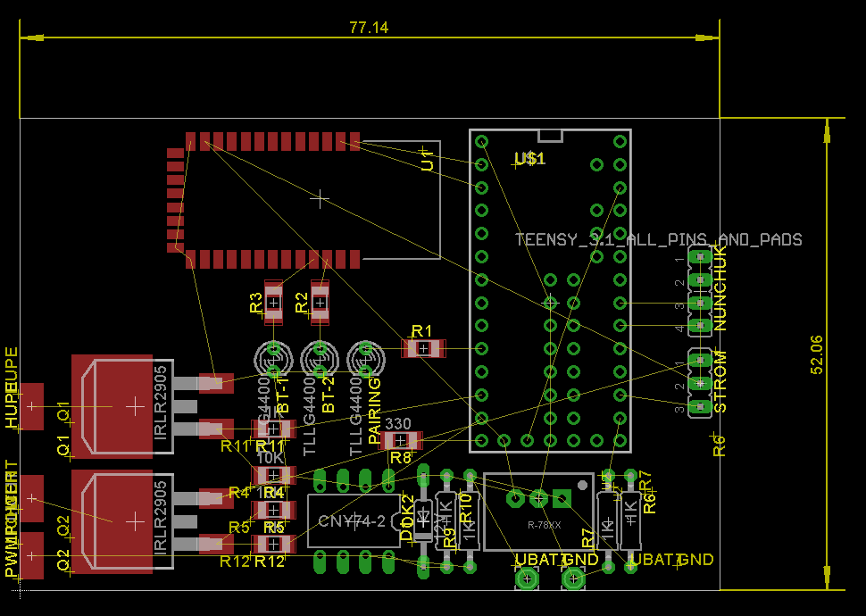This screenshot has height=616, width=866.
Task: Select the CNY74-2 optocoupler body
Action: tap(354, 521)
